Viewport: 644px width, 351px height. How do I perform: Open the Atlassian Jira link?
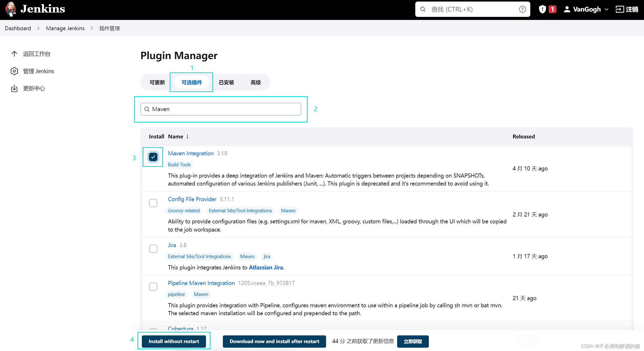(266, 267)
